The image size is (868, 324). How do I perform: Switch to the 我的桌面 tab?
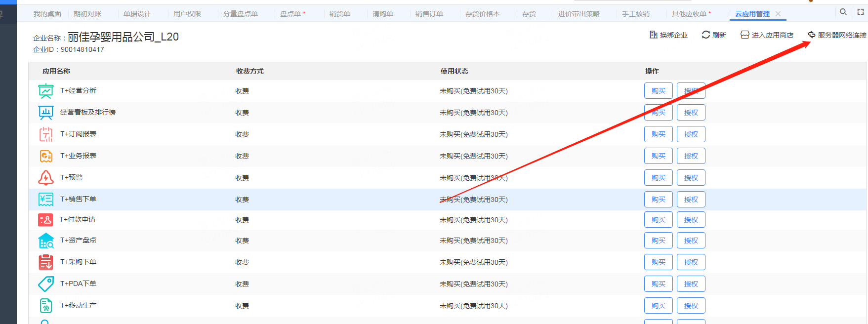tap(47, 14)
